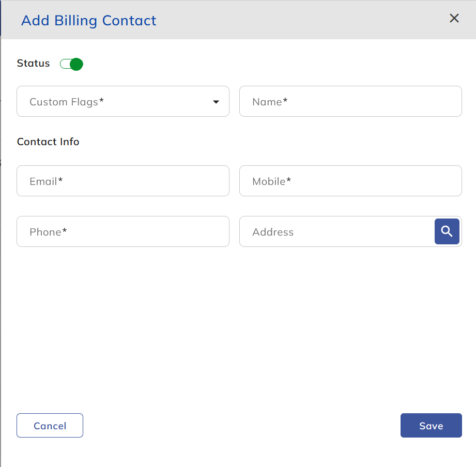Viewport: 476px width, 467px height.
Task: Click the Contact Info section heading
Action: coord(48,142)
